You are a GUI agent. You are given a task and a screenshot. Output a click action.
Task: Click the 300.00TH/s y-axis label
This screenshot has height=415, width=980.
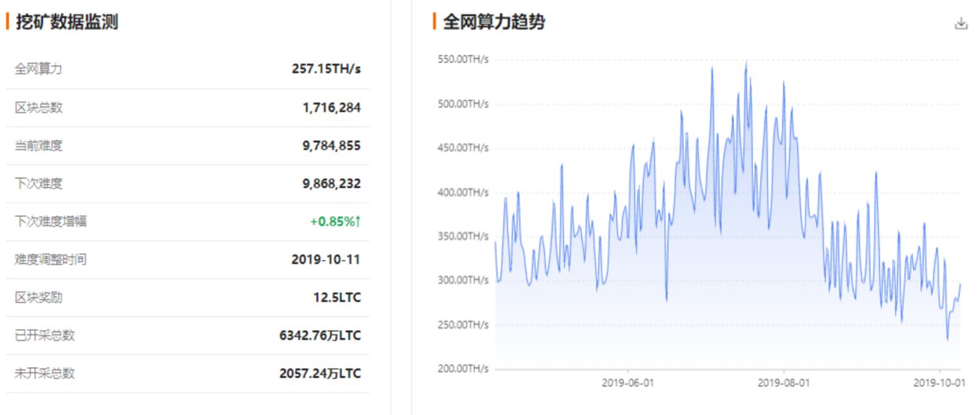click(463, 280)
